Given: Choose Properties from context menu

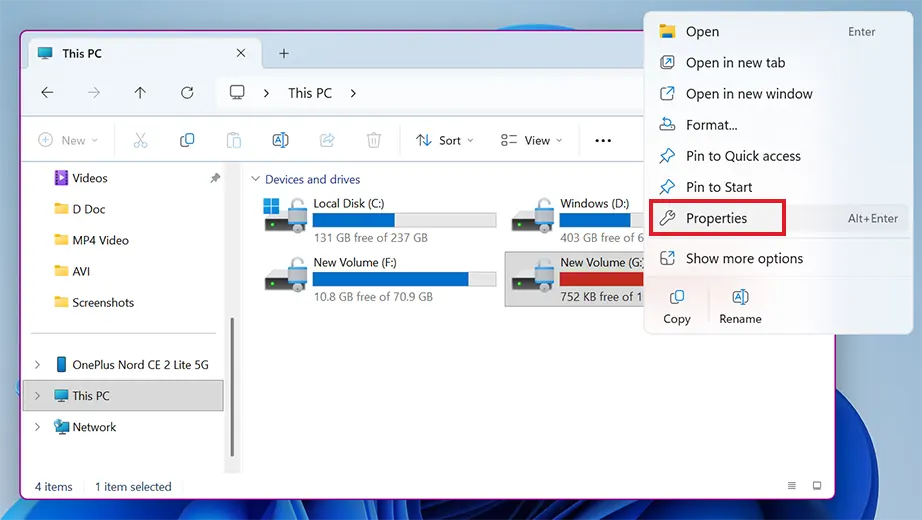Looking at the screenshot, I should [x=779, y=218].
